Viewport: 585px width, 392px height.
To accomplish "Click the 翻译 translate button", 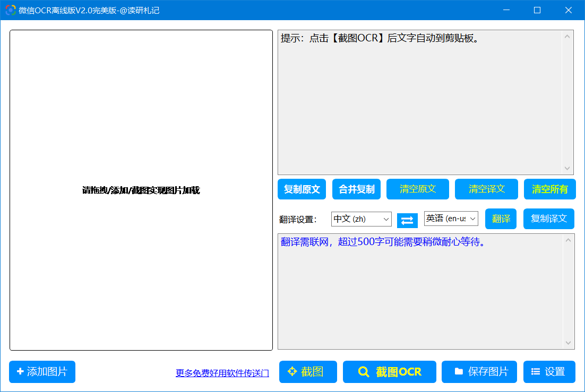I will coord(501,219).
